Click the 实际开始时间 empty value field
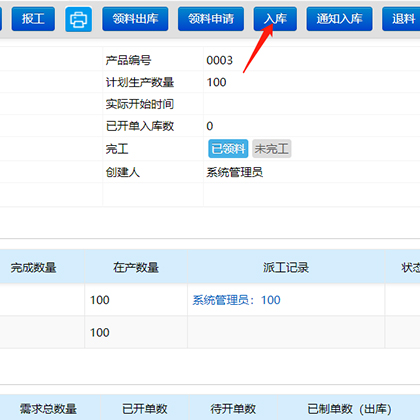 (x=312, y=104)
